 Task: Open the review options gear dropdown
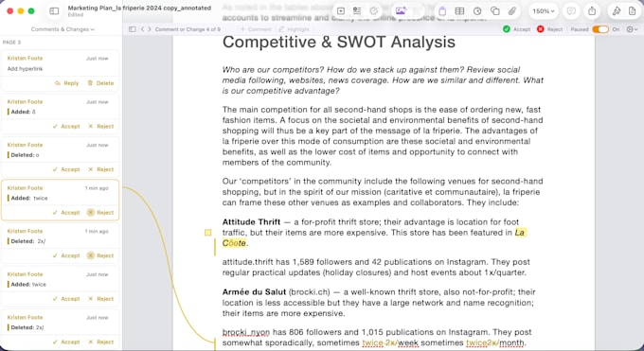pos(632,29)
